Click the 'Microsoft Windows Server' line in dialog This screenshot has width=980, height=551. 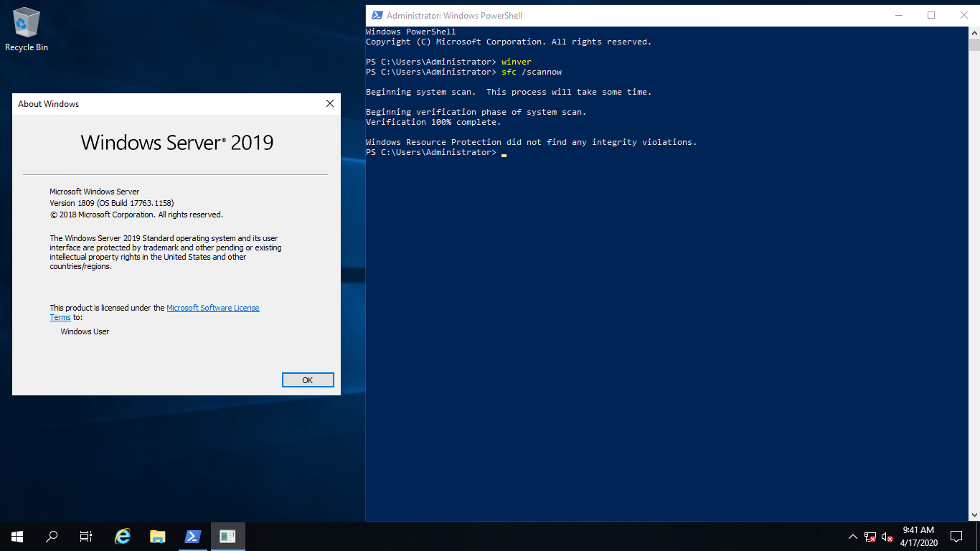click(95, 192)
